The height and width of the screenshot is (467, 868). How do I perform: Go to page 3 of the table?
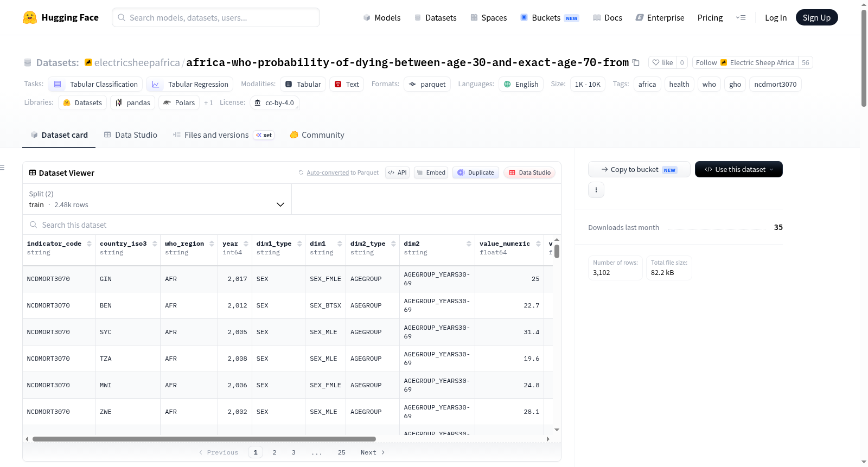tap(293, 452)
